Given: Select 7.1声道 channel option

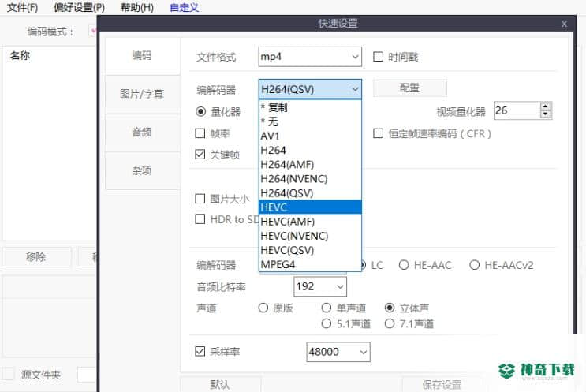Looking at the screenshot, I should [x=390, y=323].
